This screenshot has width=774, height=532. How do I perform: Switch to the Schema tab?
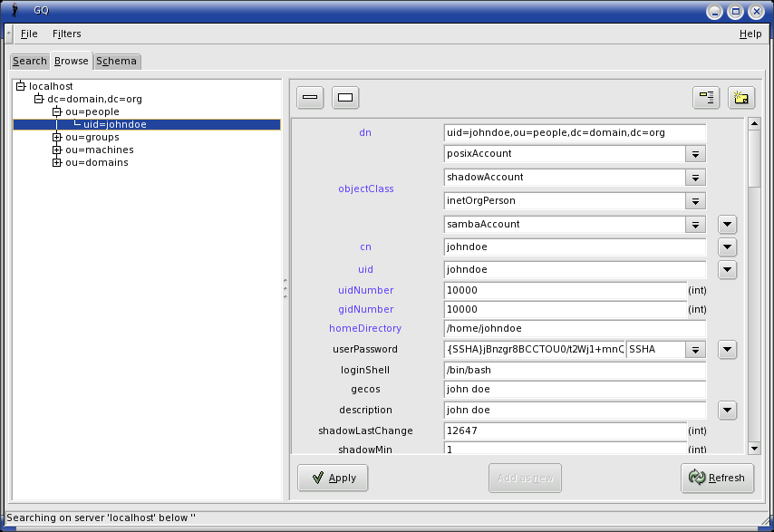tap(117, 62)
